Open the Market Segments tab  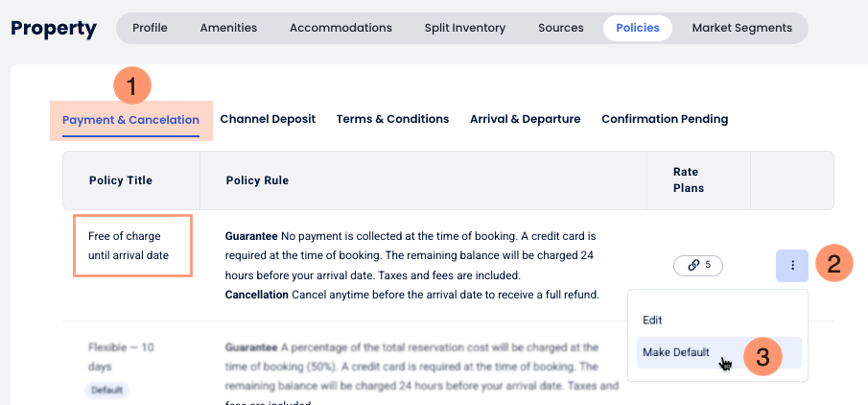click(x=742, y=28)
